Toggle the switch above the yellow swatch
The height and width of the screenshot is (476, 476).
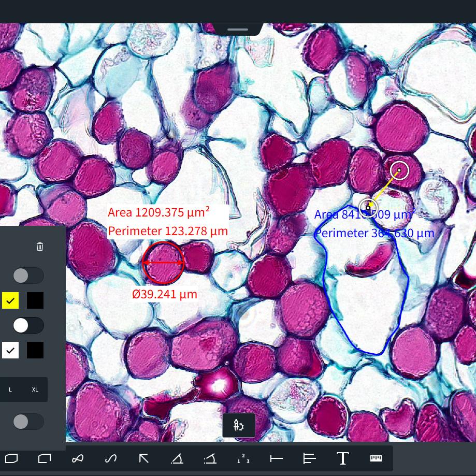28,276
